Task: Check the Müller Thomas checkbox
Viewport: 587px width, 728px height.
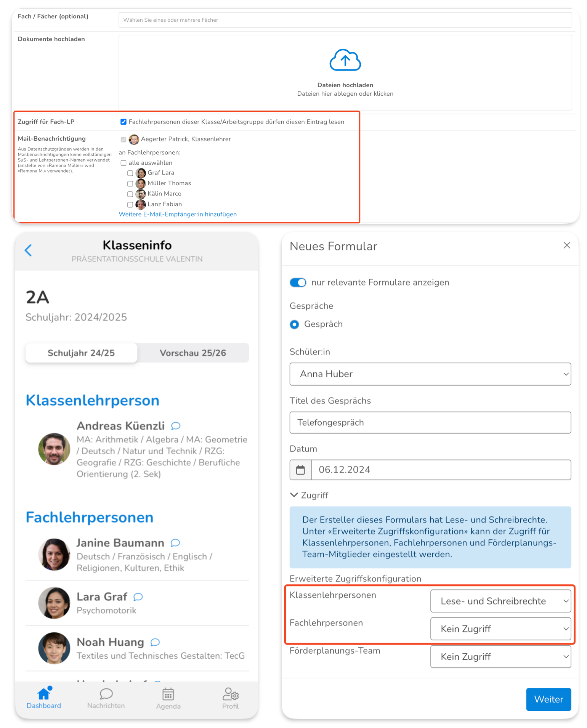Action: pyautogui.click(x=130, y=184)
